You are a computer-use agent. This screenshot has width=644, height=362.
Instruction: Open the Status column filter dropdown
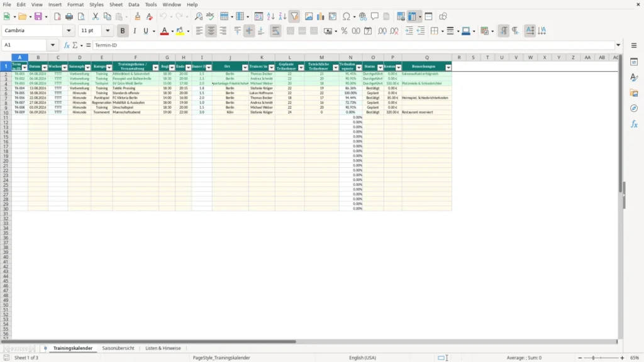[380, 67]
